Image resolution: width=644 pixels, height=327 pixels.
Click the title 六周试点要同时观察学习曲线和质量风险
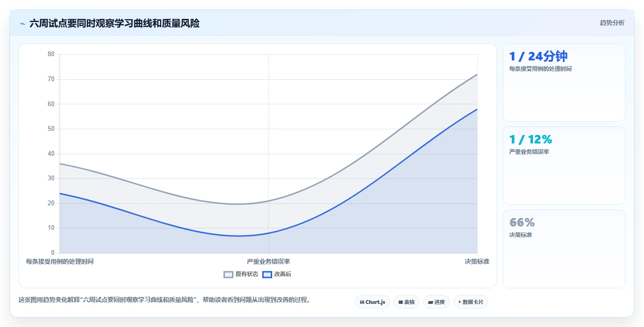tap(114, 24)
